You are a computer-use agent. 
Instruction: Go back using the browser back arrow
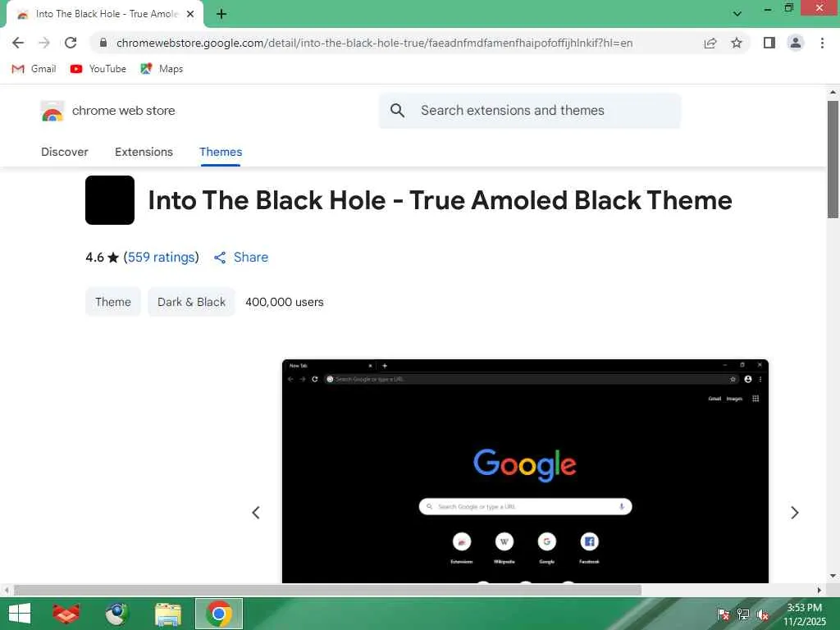click(18, 43)
